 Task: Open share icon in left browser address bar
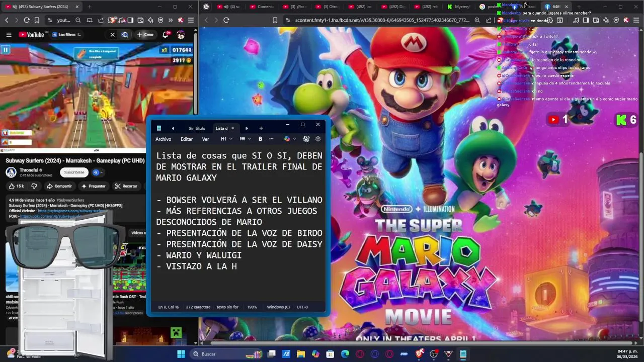coord(101,20)
